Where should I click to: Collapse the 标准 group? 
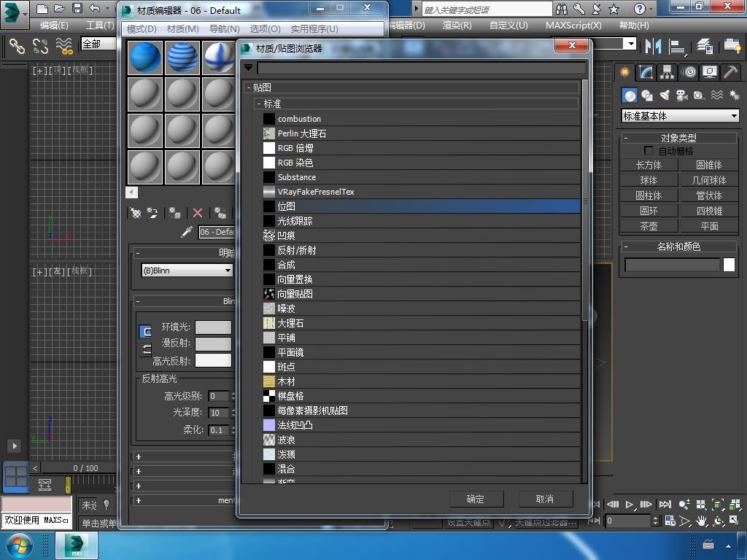259,104
